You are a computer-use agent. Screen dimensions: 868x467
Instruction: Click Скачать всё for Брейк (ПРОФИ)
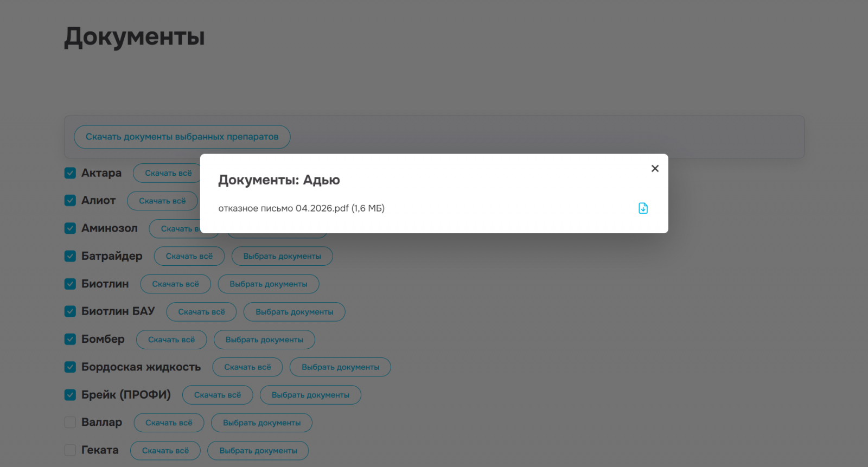(218, 395)
